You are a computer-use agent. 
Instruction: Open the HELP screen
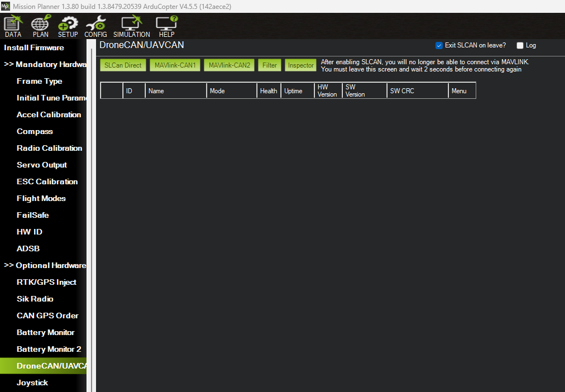click(166, 26)
